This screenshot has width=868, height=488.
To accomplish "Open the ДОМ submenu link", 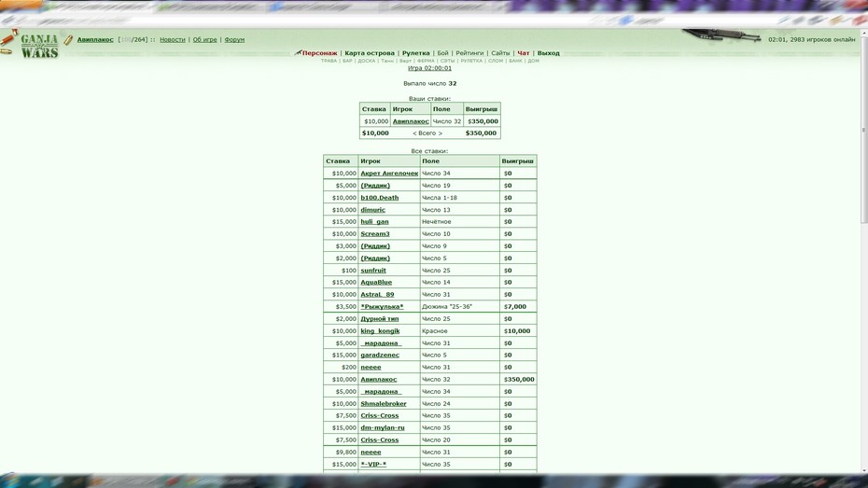I will [533, 61].
